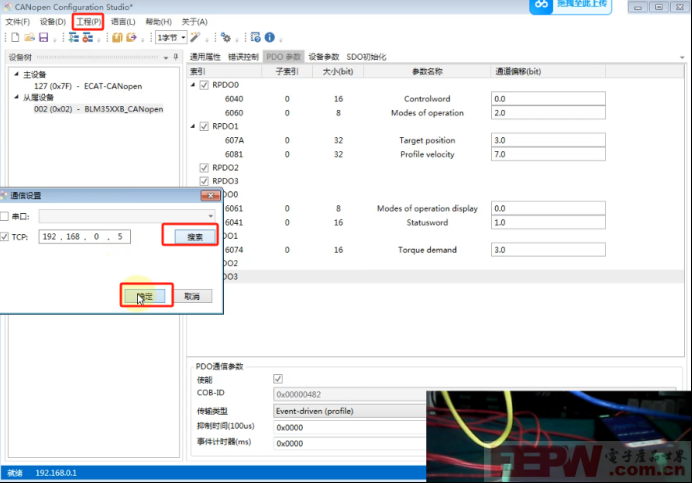Click the TCP IP address field
The width and height of the screenshot is (692, 483).
pos(84,237)
